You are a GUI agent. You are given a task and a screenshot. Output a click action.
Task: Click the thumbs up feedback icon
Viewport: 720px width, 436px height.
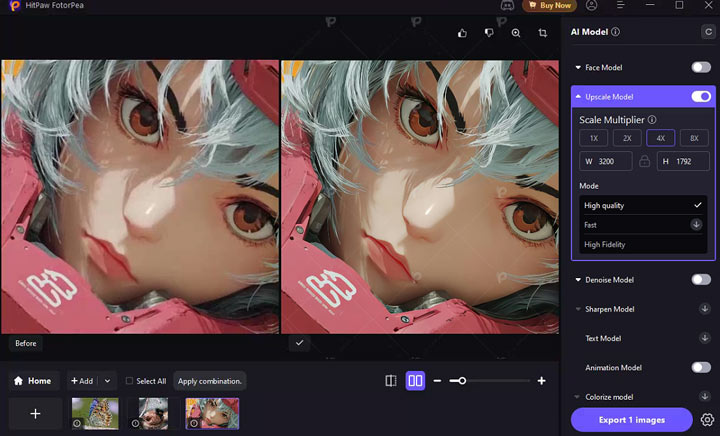tap(462, 33)
